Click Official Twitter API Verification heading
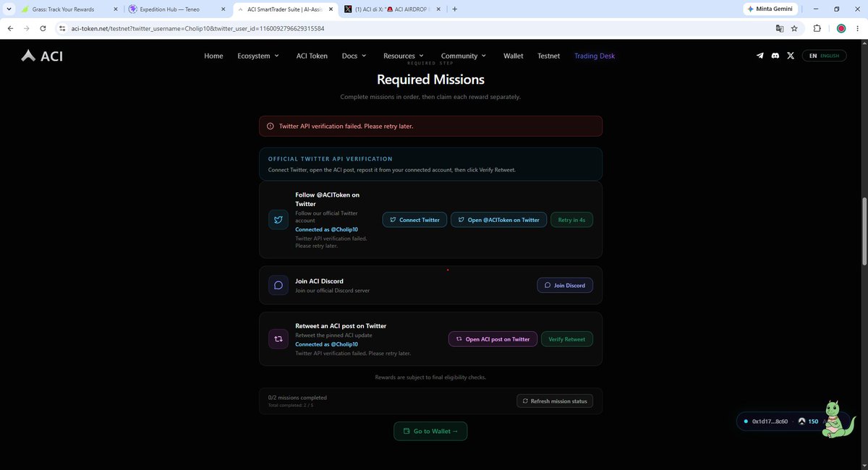The height and width of the screenshot is (470, 868). 331,158
